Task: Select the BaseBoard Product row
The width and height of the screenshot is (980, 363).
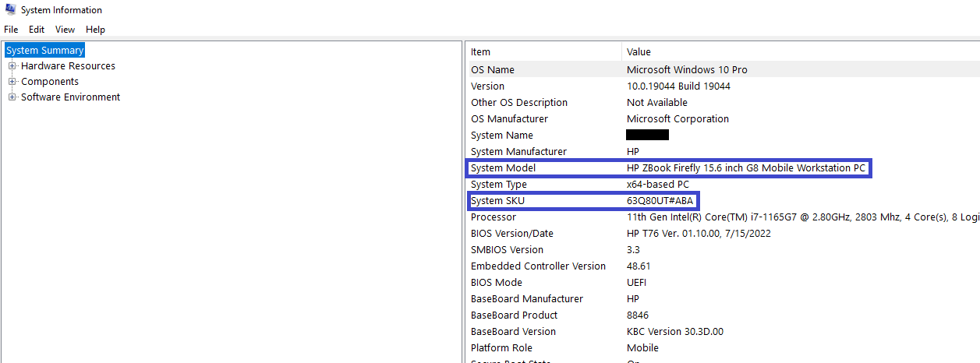Action: click(x=515, y=315)
